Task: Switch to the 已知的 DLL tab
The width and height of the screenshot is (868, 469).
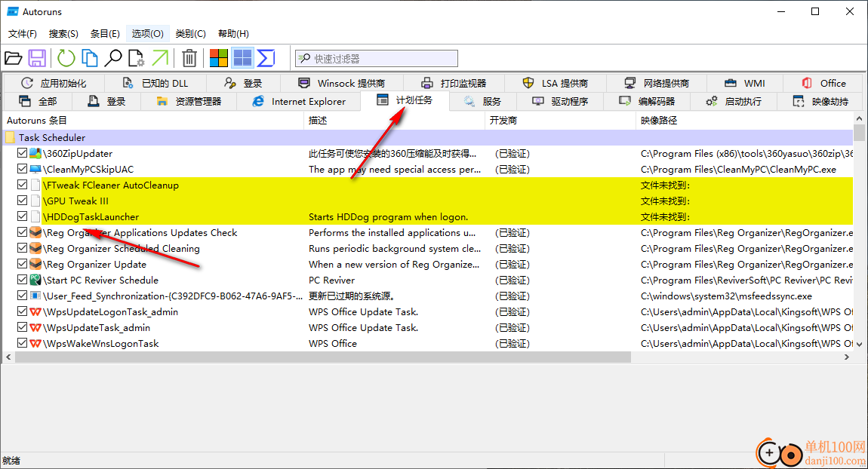Action: click(155, 83)
